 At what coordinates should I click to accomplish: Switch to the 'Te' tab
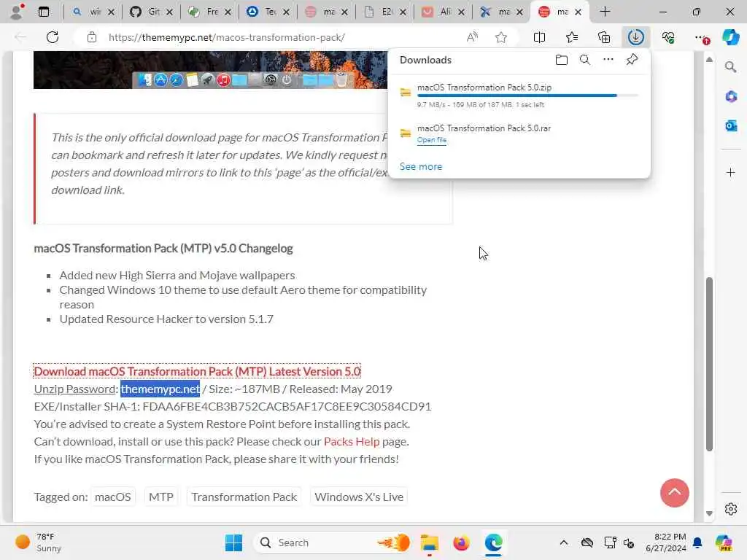267,12
